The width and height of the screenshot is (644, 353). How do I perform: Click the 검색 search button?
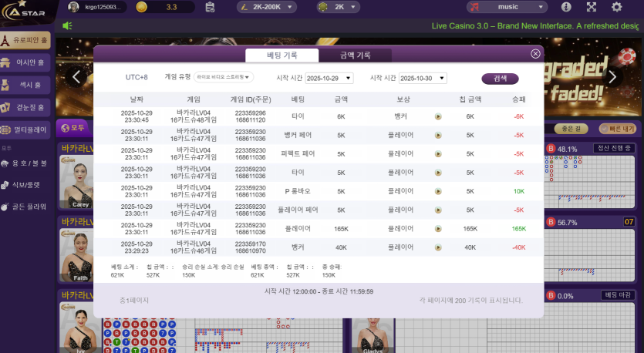[500, 79]
